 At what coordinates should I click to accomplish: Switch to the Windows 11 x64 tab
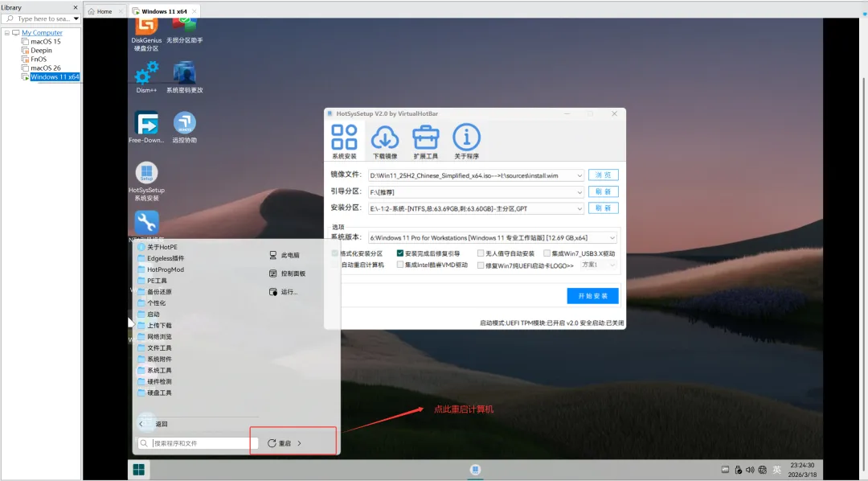(164, 11)
